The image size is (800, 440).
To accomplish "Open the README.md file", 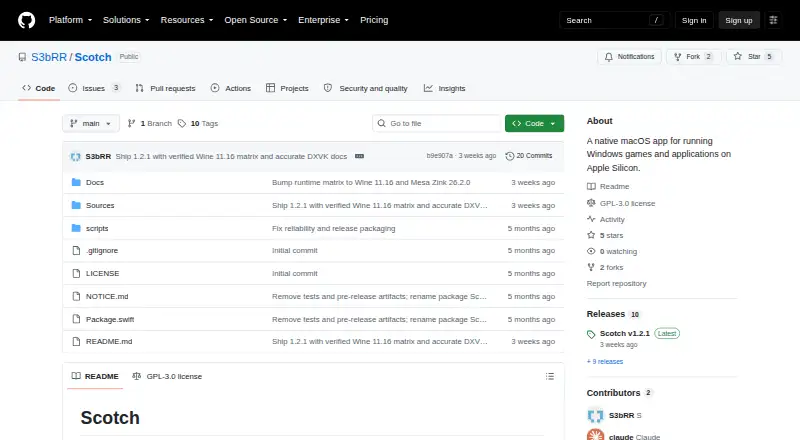I will (109, 341).
